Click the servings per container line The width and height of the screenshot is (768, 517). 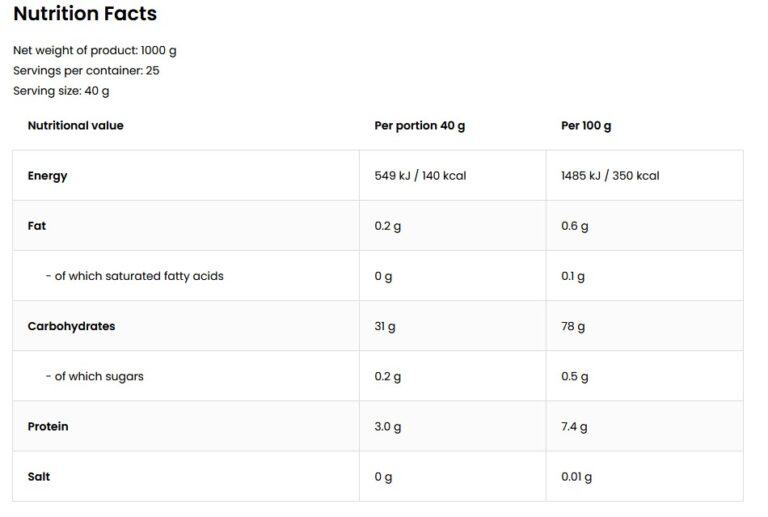pyautogui.click(x=86, y=70)
